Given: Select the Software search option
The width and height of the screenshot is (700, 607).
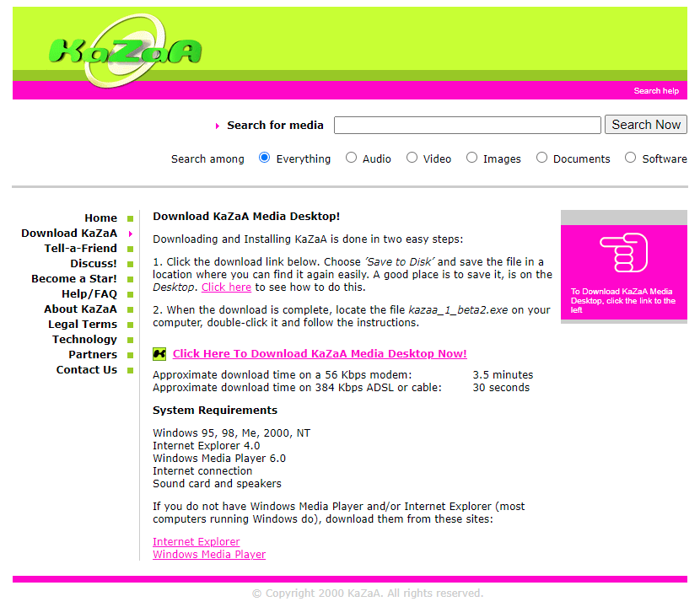Looking at the screenshot, I should pos(630,158).
